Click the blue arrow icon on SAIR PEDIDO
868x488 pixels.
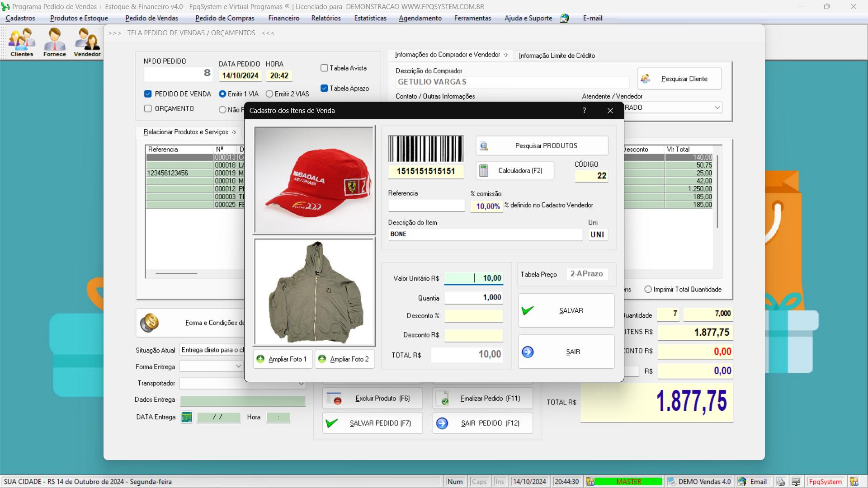click(x=442, y=423)
